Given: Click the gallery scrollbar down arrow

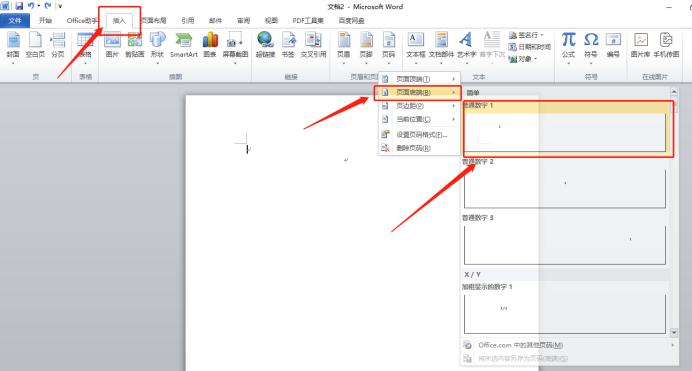Looking at the screenshot, I should coord(674,332).
